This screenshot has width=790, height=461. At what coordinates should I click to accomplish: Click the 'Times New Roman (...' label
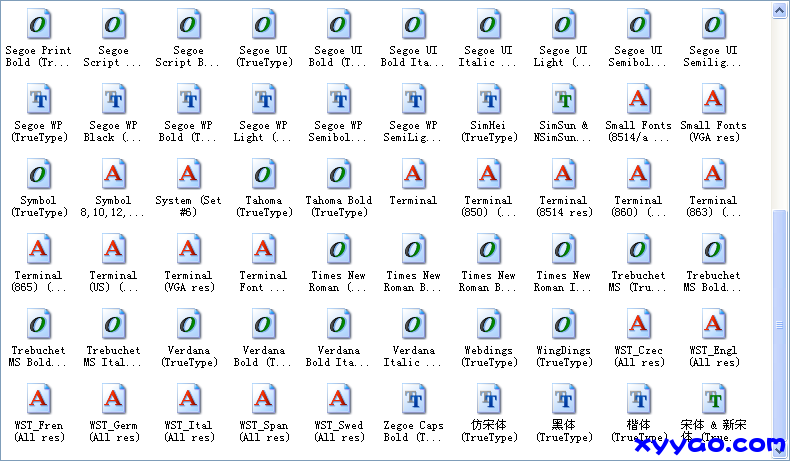(338, 282)
